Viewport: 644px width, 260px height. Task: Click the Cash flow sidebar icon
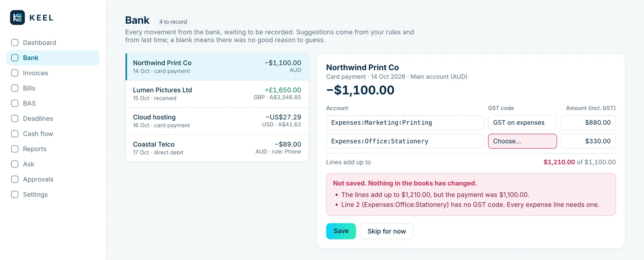(15, 134)
